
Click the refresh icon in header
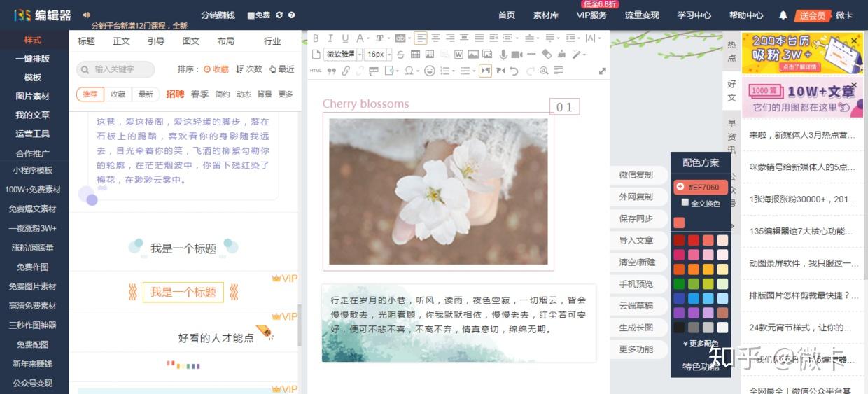click(279, 15)
